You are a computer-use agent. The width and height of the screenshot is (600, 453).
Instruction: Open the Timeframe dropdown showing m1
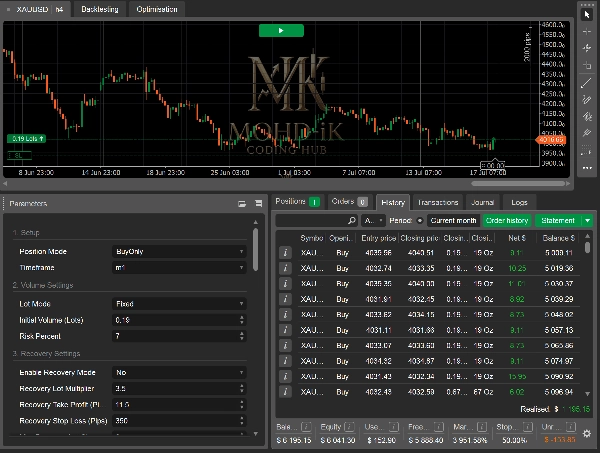click(179, 267)
